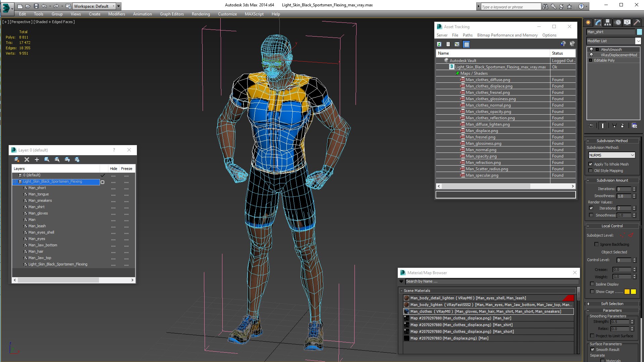The width and height of the screenshot is (644, 362).
Task: Click Show End Result toggle icon
Action: coord(603,126)
